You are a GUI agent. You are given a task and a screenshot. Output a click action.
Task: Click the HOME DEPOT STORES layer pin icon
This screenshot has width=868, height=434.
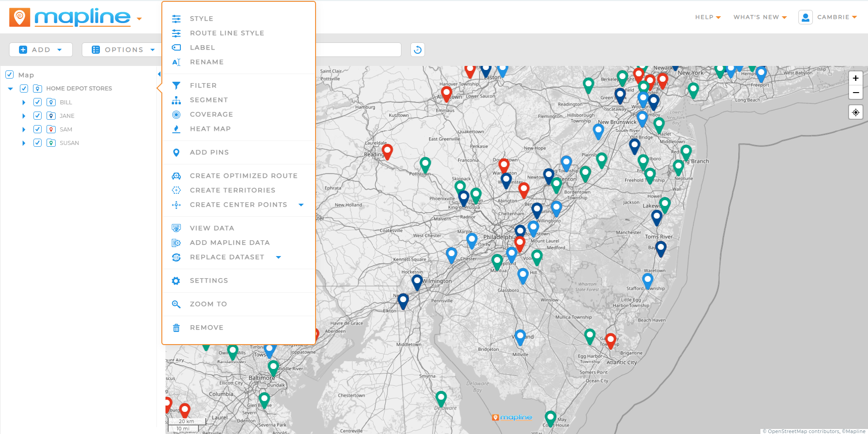tap(38, 89)
